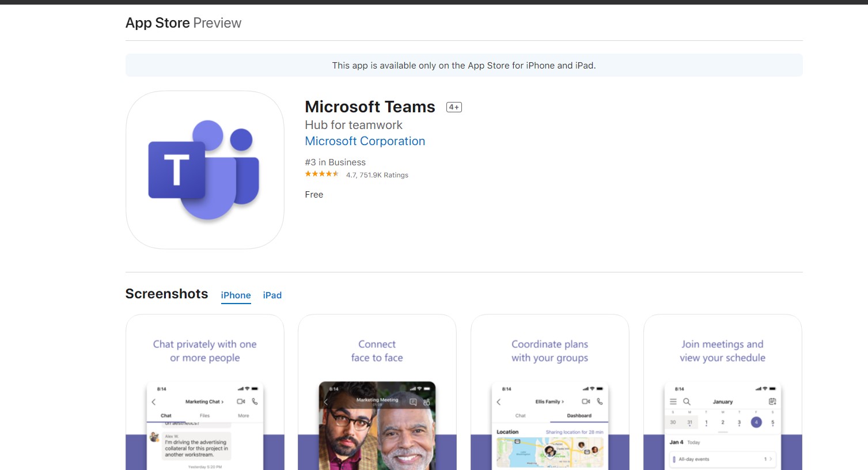868x470 pixels.
Task: Click the hamburger menu icon in calendar screenshot
Action: pos(673,401)
